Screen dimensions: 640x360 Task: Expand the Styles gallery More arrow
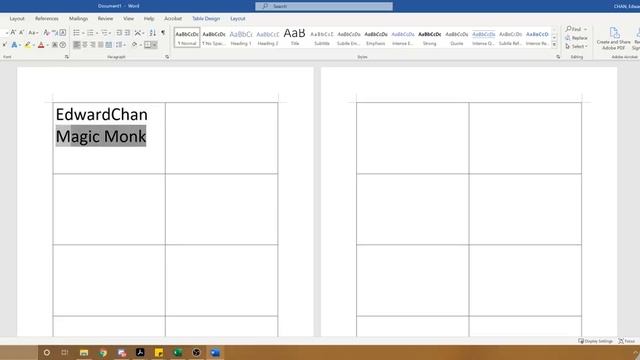pyautogui.click(x=554, y=44)
